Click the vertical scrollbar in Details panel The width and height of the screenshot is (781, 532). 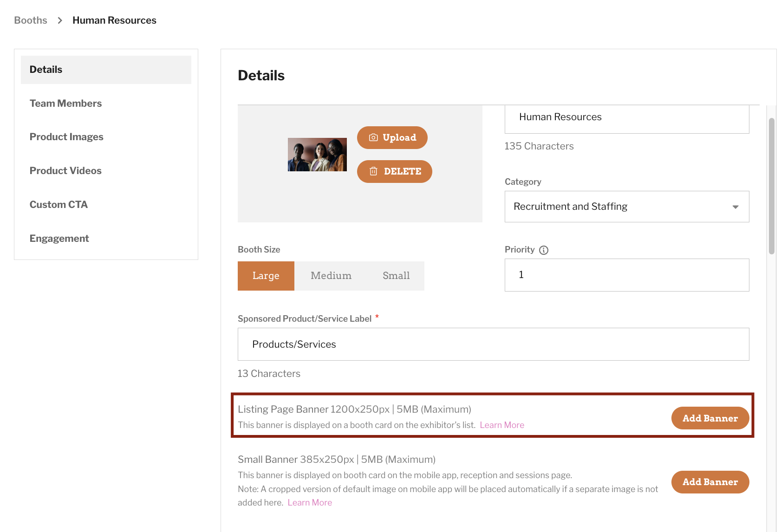pos(772,186)
